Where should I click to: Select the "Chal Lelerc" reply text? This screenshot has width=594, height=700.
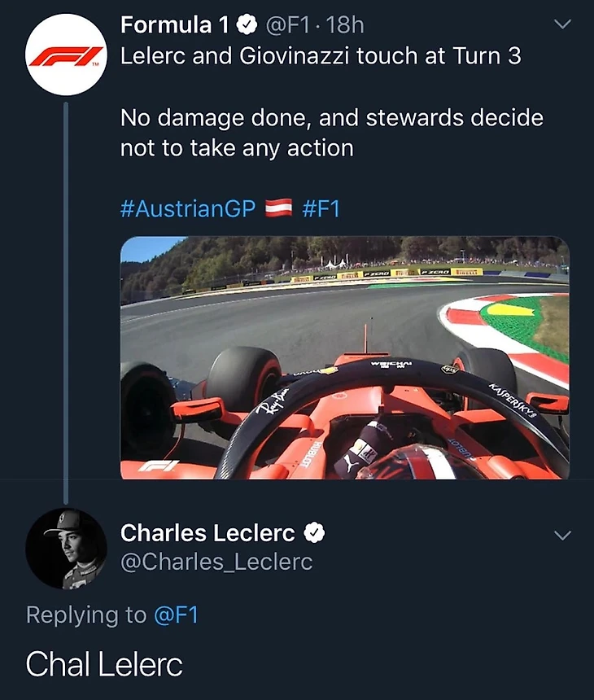point(104,664)
